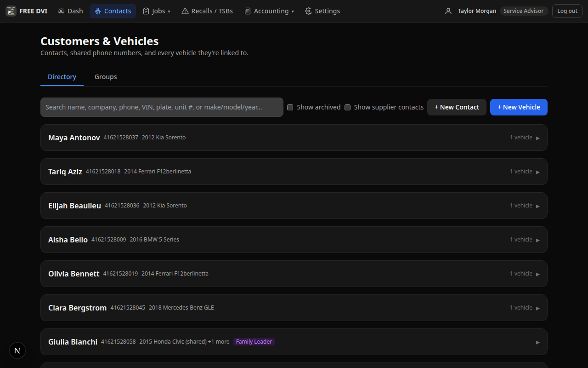The width and height of the screenshot is (588, 368).
Task: Click phone number 41621528036
Action: pyautogui.click(x=122, y=206)
